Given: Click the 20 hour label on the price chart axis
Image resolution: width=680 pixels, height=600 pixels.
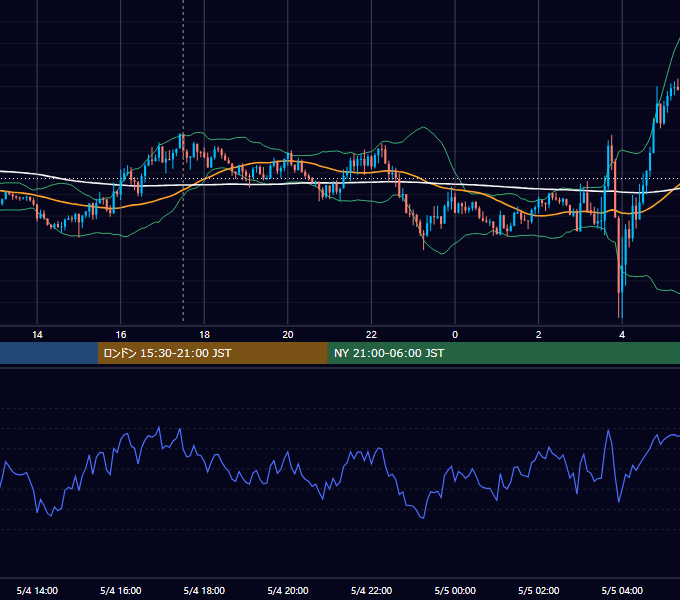Looking at the screenshot, I should pyautogui.click(x=288, y=335).
